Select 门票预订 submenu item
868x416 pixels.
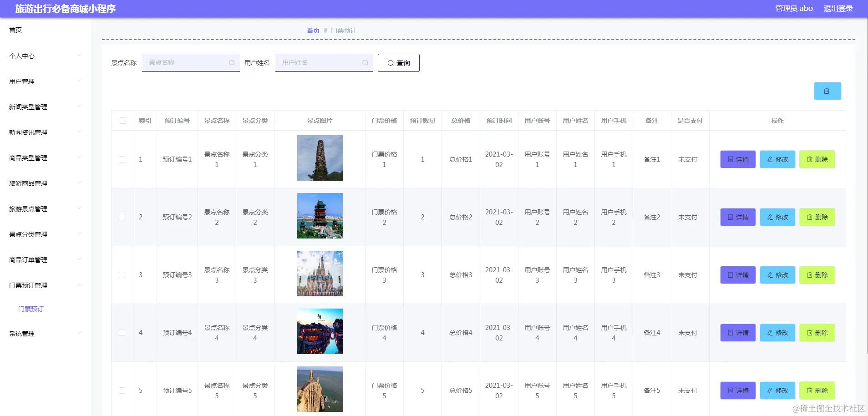[x=31, y=309]
